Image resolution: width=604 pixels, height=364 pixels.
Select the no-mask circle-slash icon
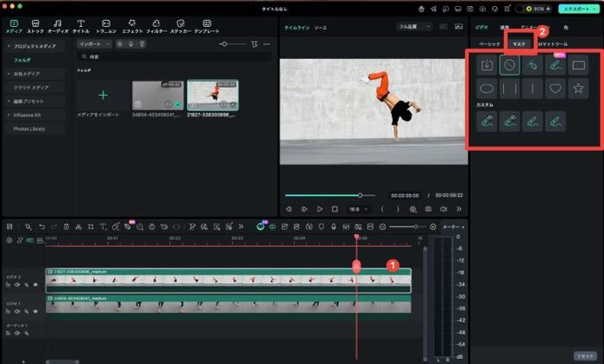(509, 65)
